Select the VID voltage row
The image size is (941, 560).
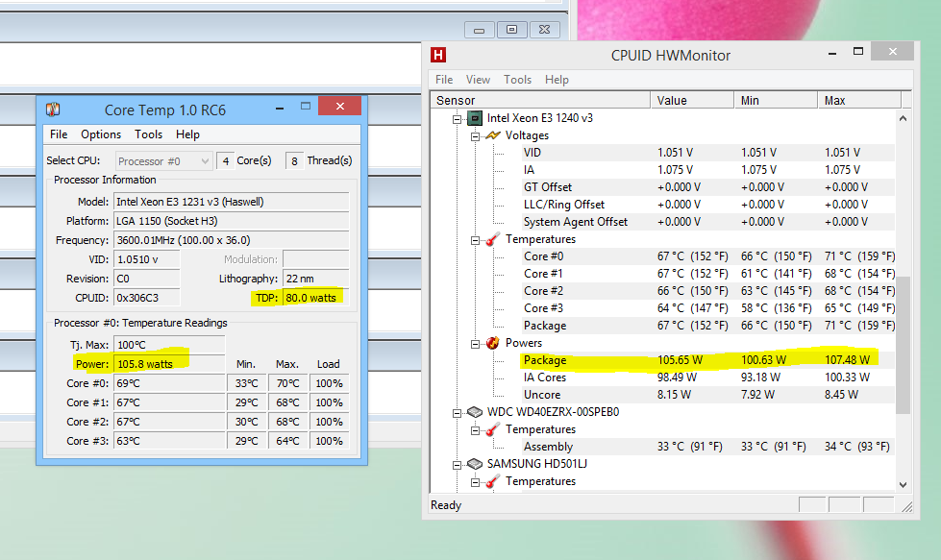708,153
